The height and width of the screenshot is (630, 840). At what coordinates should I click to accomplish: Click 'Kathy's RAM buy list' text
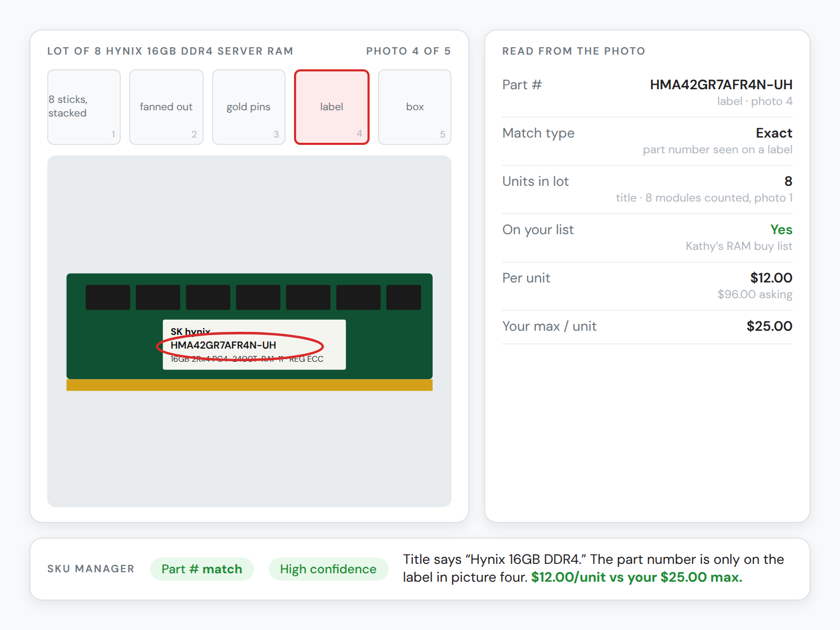click(x=739, y=246)
